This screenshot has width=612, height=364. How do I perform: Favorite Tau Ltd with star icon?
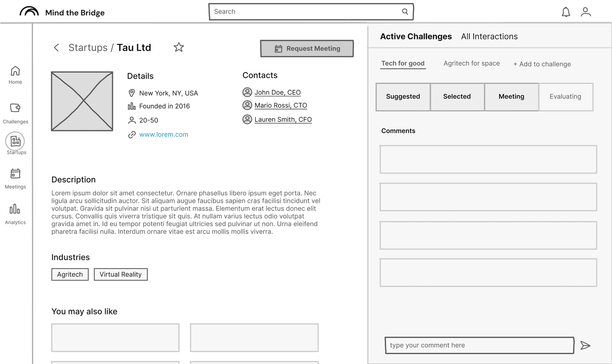(x=179, y=47)
